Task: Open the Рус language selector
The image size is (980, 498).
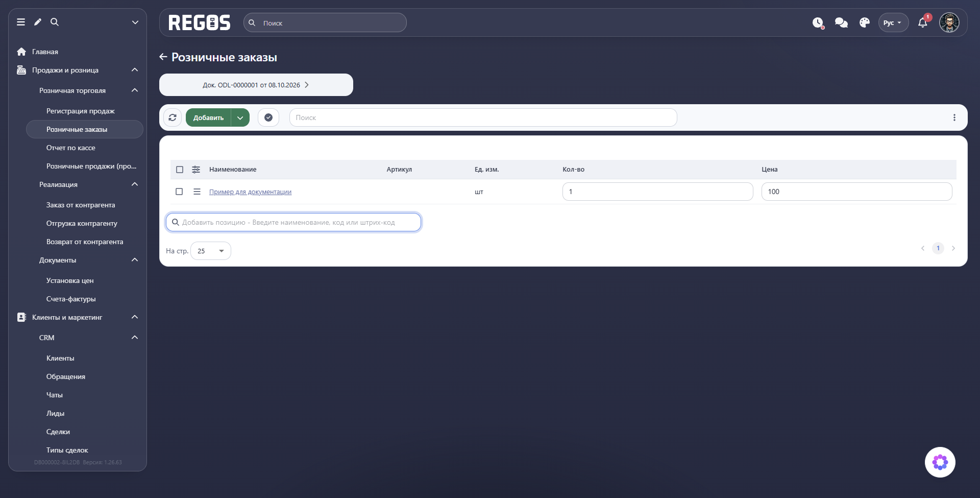Action: [893, 22]
